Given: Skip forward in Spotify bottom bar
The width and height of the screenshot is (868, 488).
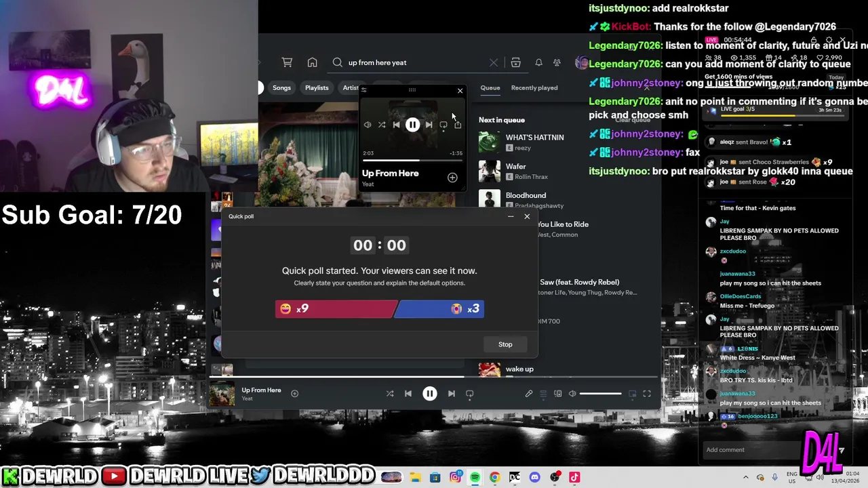Looking at the screenshot, I should 451,393.
